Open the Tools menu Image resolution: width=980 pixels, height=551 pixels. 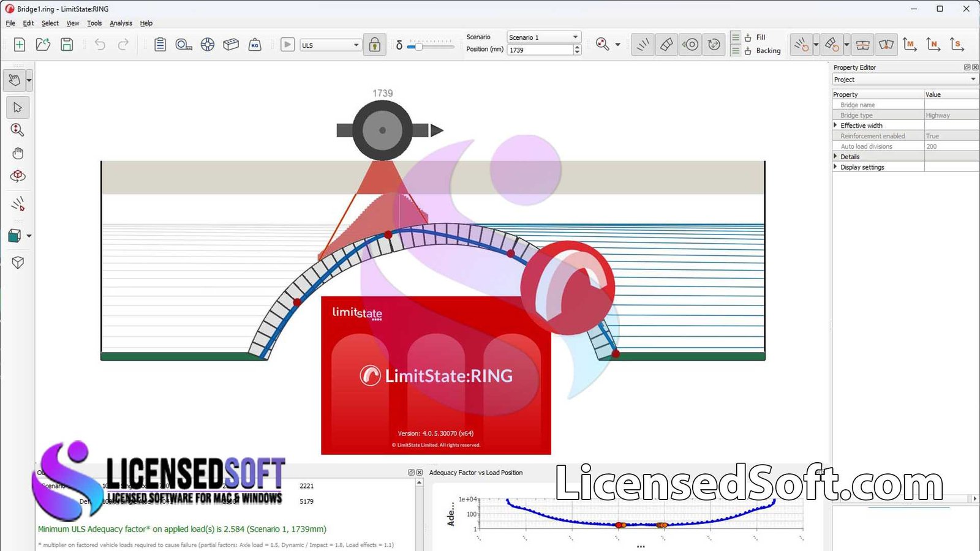(94, 23)
